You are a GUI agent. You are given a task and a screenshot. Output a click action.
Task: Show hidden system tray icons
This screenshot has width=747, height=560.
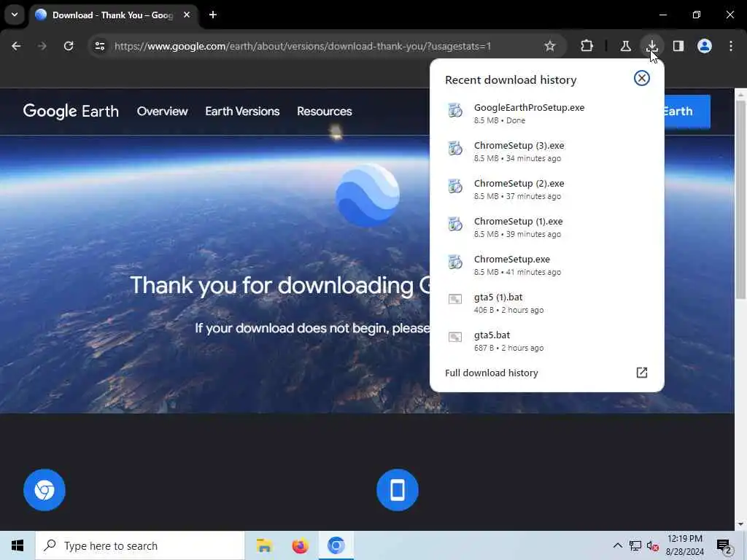coord(617,545)
